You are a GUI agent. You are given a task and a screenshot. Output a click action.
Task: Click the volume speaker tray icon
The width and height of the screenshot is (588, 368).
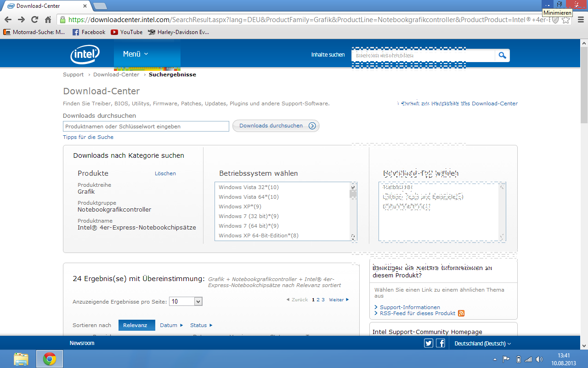(539, 359)
